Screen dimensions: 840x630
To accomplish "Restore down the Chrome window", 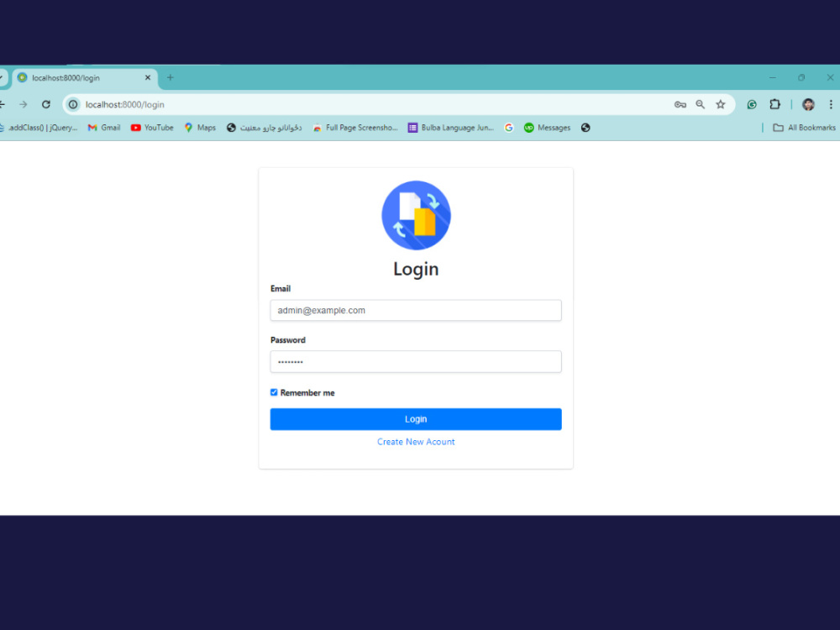I will tap(801, 77).
